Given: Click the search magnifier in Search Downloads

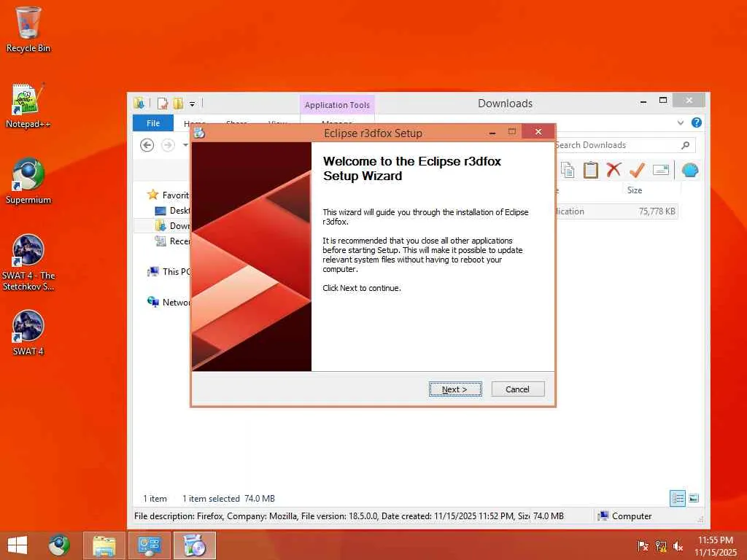Looking at the screenshot, I should click(x=685, y=145).
